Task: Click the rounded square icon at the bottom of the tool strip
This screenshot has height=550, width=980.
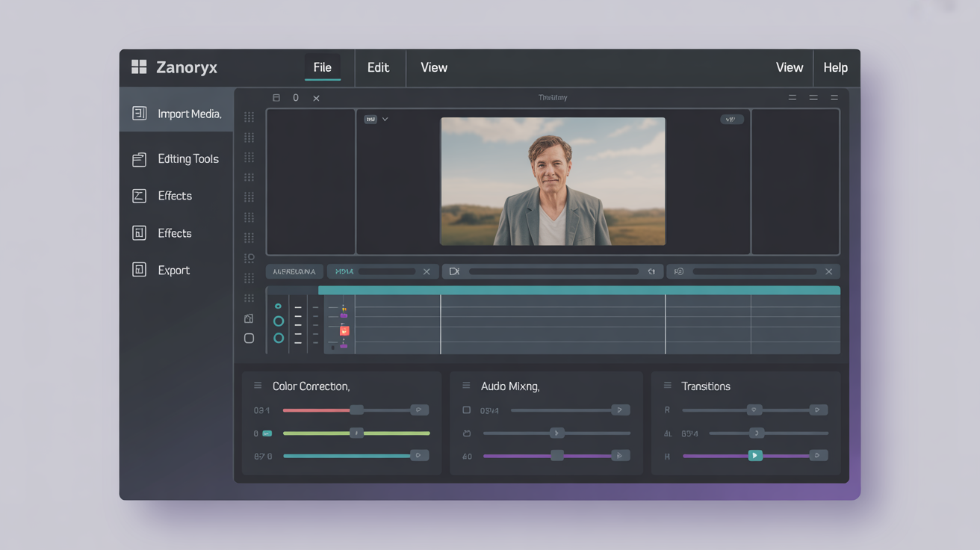Action: (x=249, y=339)
